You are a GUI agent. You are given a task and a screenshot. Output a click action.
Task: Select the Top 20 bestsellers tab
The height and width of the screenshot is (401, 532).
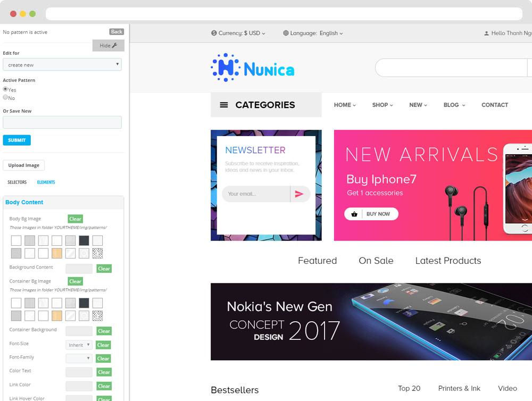[x=409, y=388]
